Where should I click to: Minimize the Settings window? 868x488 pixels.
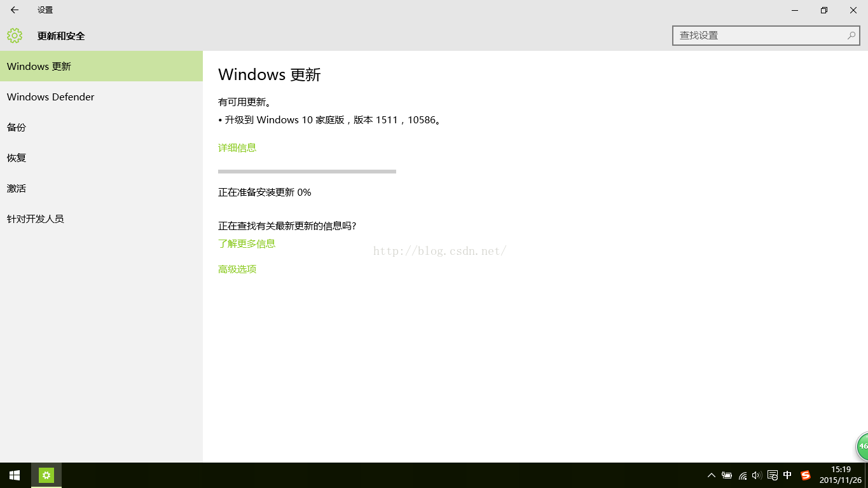(795, 10)
